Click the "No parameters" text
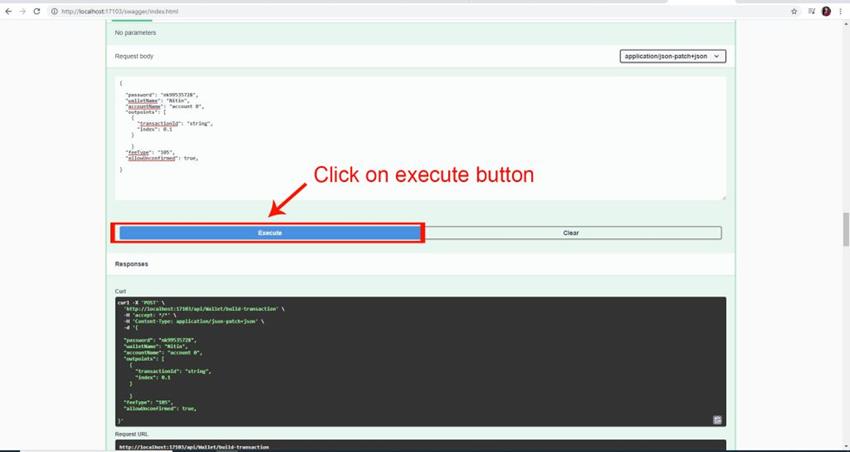The image size is (850, 452). [136, 33]
